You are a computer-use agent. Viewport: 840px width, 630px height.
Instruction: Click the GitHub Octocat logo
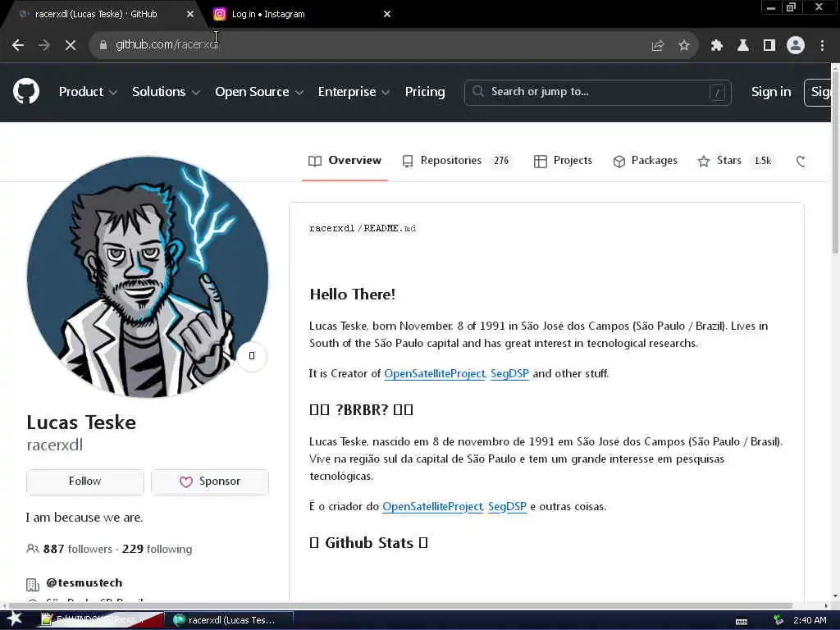[26, 92]
